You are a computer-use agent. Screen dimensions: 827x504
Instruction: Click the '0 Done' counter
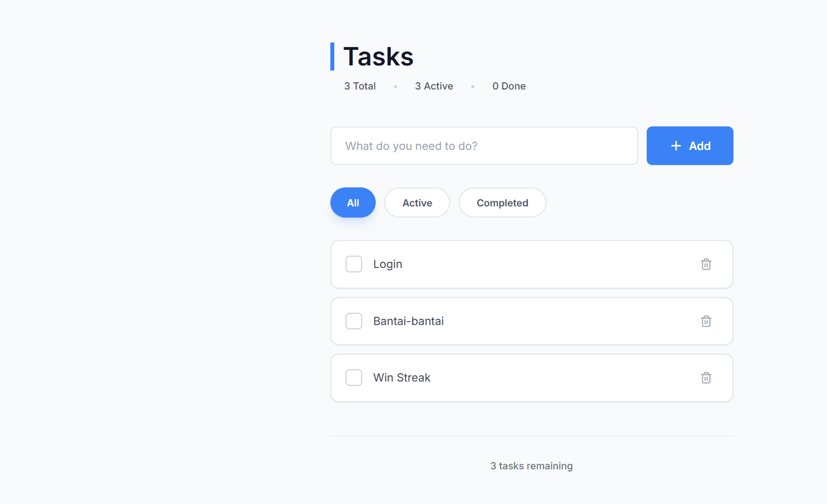pyautogui.click(x=509, y=86)
